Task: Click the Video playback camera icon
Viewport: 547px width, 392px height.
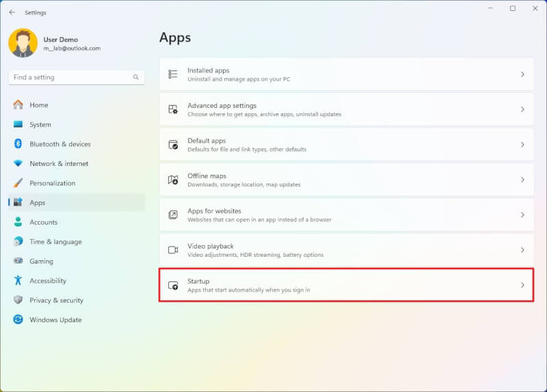Action: [x=173, y=250]
